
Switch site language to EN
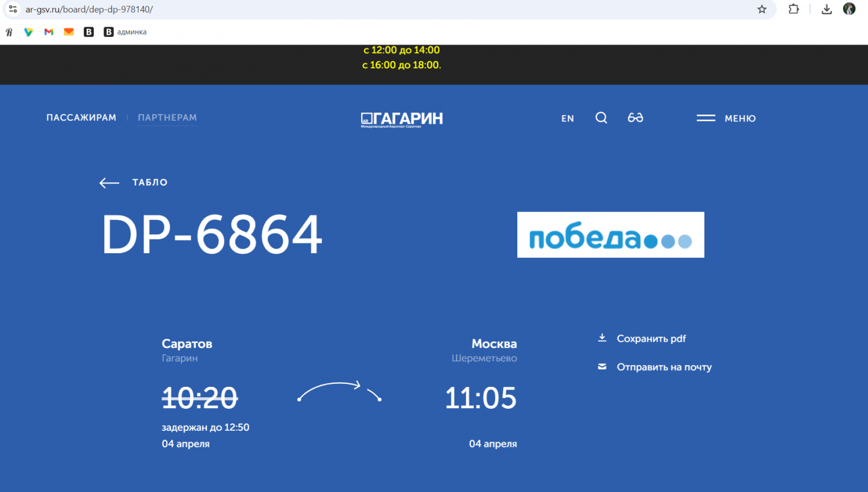567,119
